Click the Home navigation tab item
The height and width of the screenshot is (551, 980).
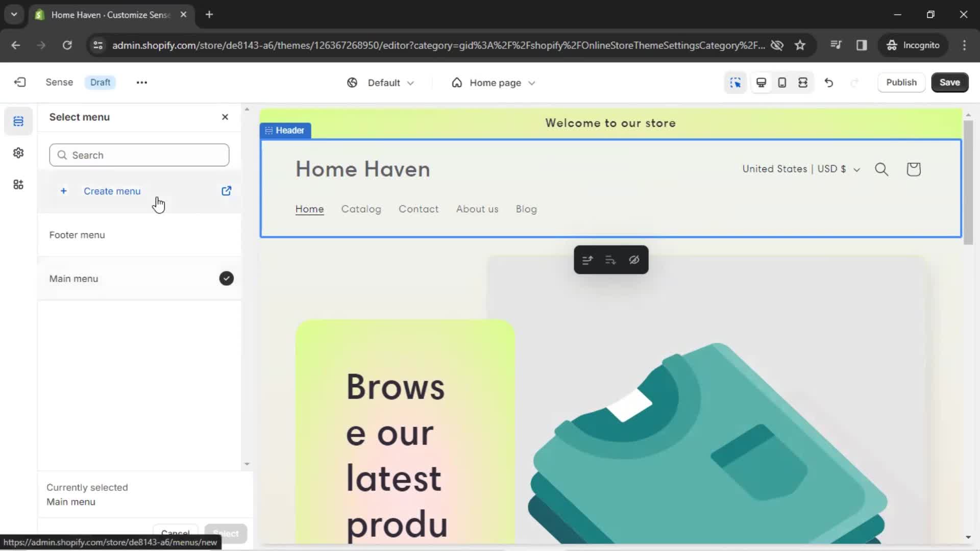pos(309,209)
